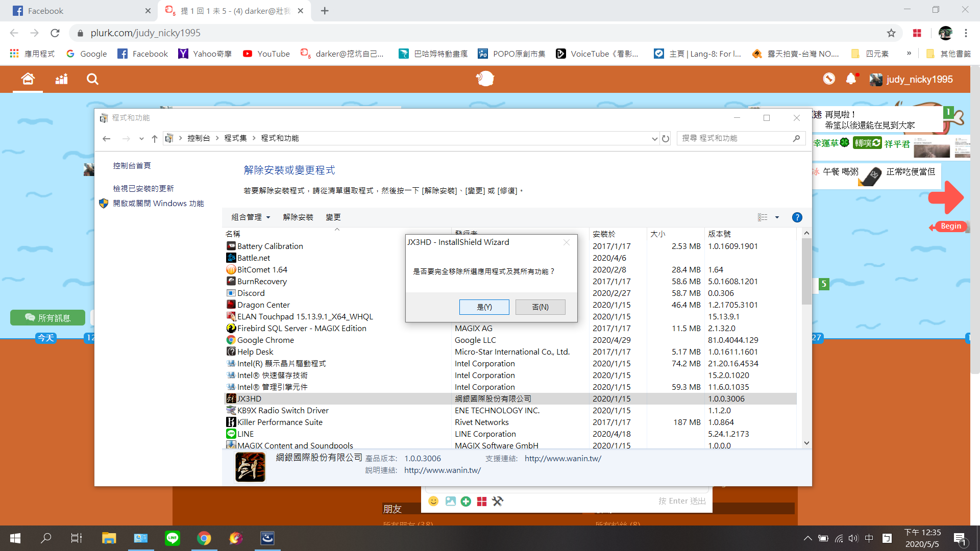
Task: Expand the 組合管理 organize dropdown
Action: tap(251, 217)
